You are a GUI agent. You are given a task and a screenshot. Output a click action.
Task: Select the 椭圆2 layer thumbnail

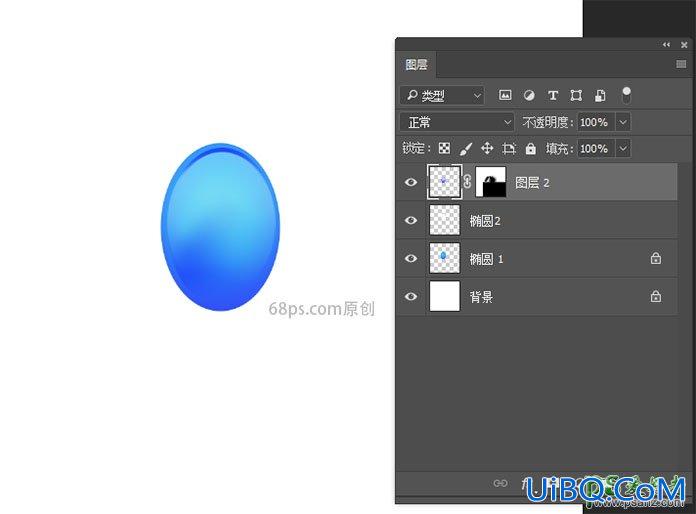444,220
